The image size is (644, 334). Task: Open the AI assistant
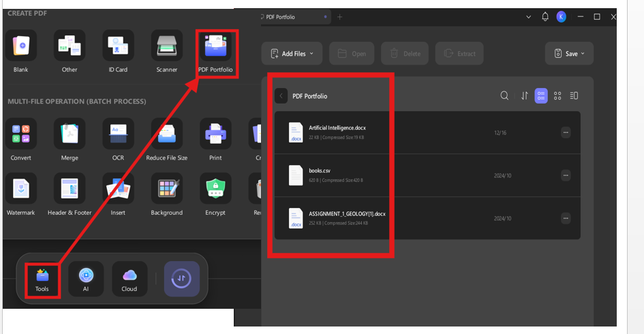pos(86,279)
